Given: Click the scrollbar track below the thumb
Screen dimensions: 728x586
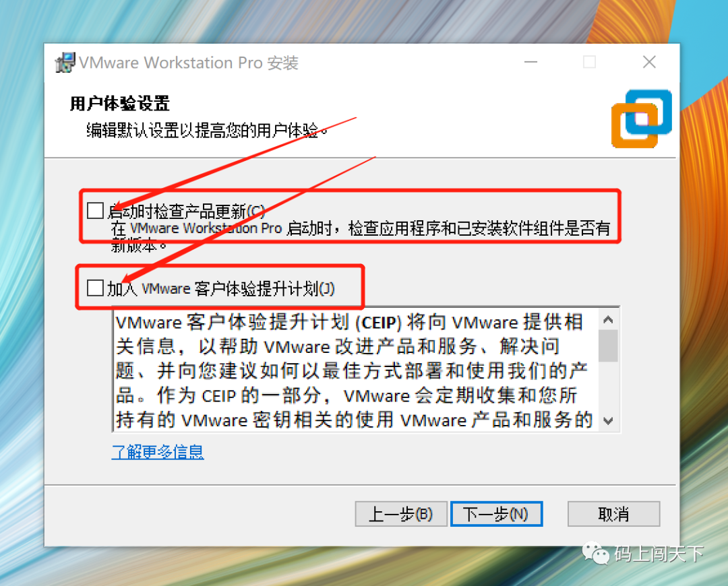Looking at the screenshot, I should pyautogui.click(x=608, y=387).
